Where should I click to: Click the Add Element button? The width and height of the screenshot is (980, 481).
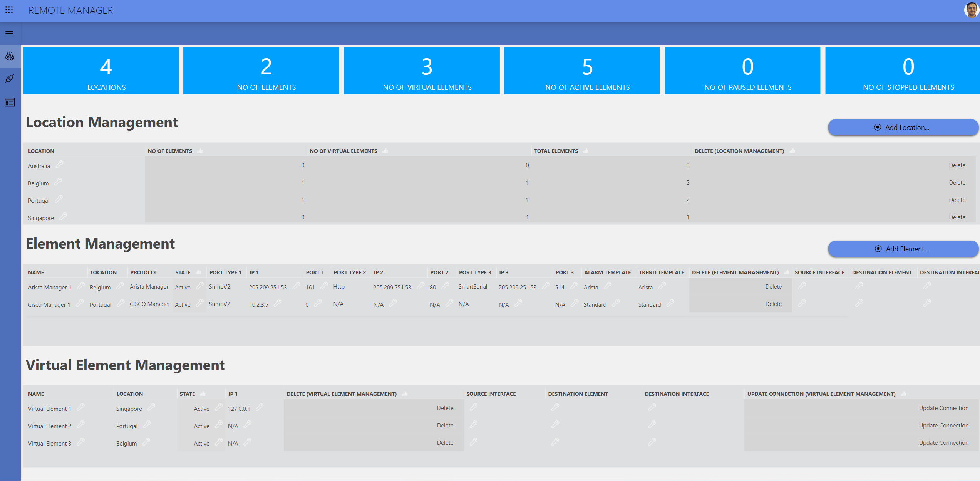click(x=903, y=249)
